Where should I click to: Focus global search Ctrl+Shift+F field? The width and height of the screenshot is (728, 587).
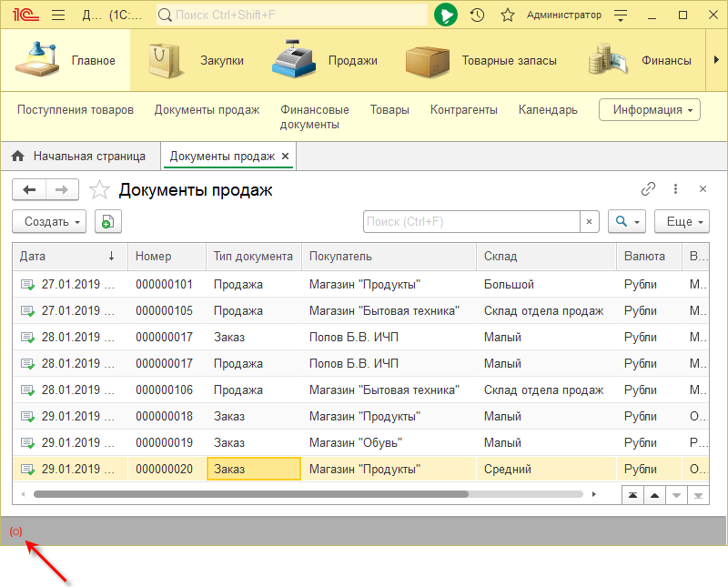291,15
